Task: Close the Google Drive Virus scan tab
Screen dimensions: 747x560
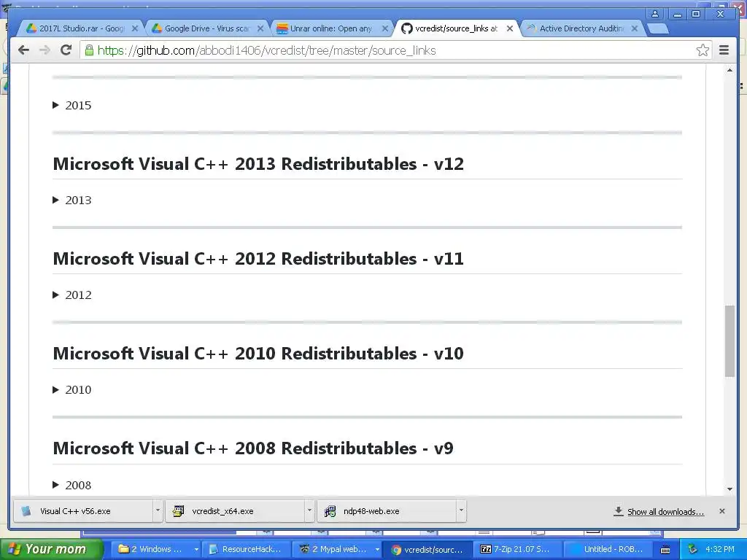Action: click(x=260, y=28)
